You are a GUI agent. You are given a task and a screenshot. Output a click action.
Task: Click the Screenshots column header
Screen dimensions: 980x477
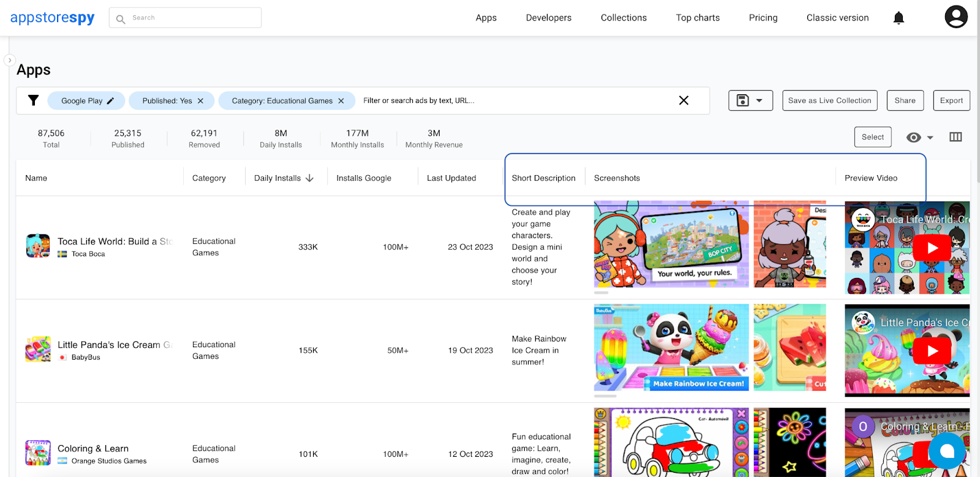(617, 178)
